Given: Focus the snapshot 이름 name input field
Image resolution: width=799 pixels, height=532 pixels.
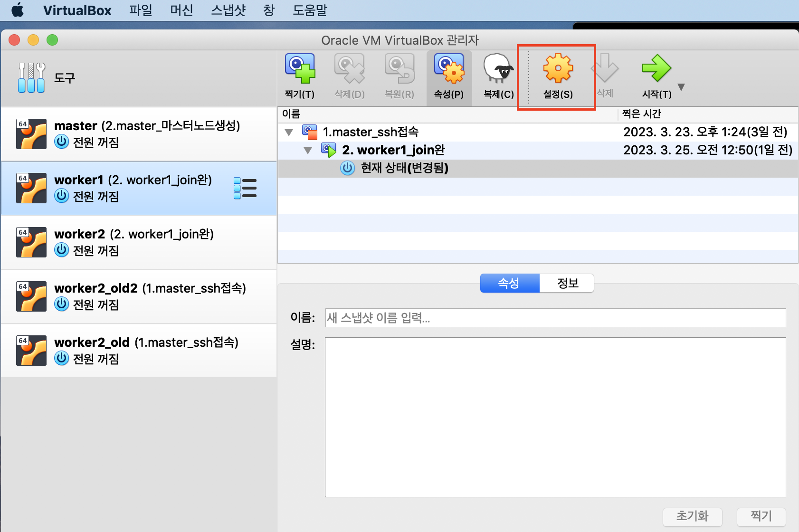Looking at the screenshot, I should tap(555, 318).
